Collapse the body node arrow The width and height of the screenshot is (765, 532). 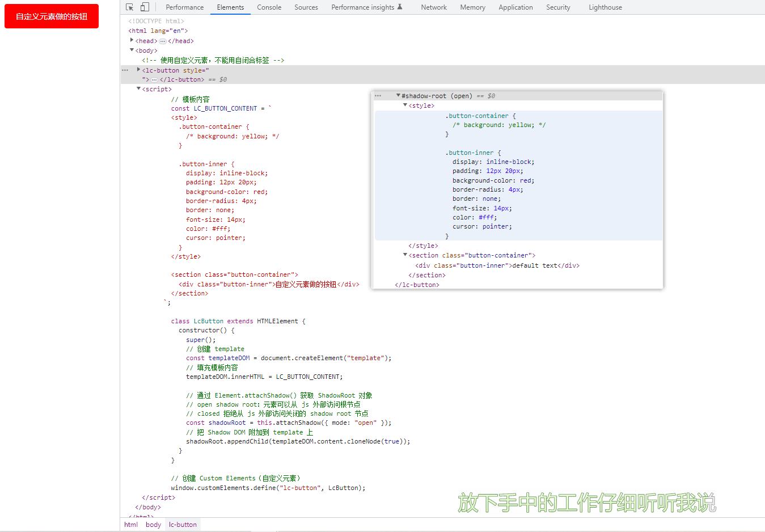tap(132, 50)
